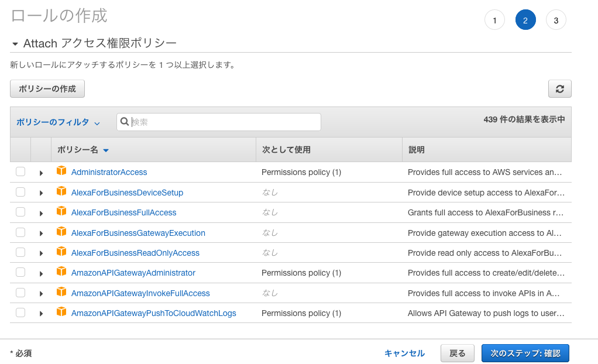Screen dimensions: 598x364
Task: Open the ポリシーのフィルタ dropdown
Action: 58,122
